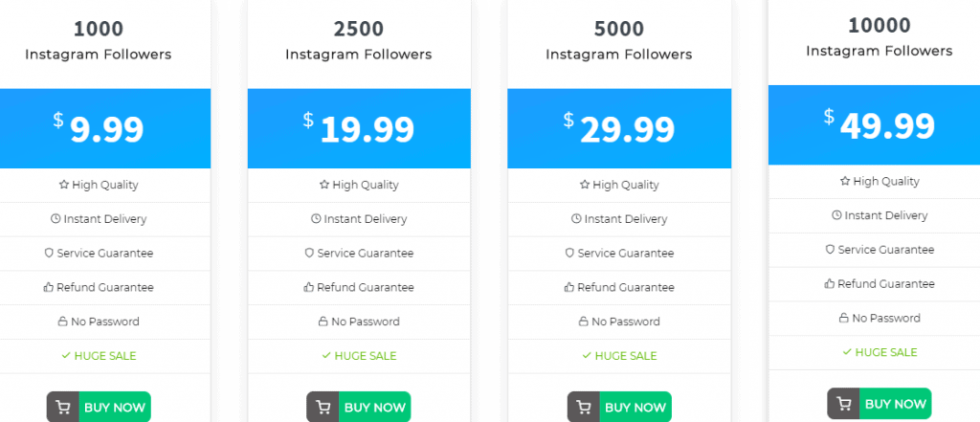Select the $49.99 price banner
Image resolution: width=980 pixels, height=422 pixels.
tap(875, 125)
